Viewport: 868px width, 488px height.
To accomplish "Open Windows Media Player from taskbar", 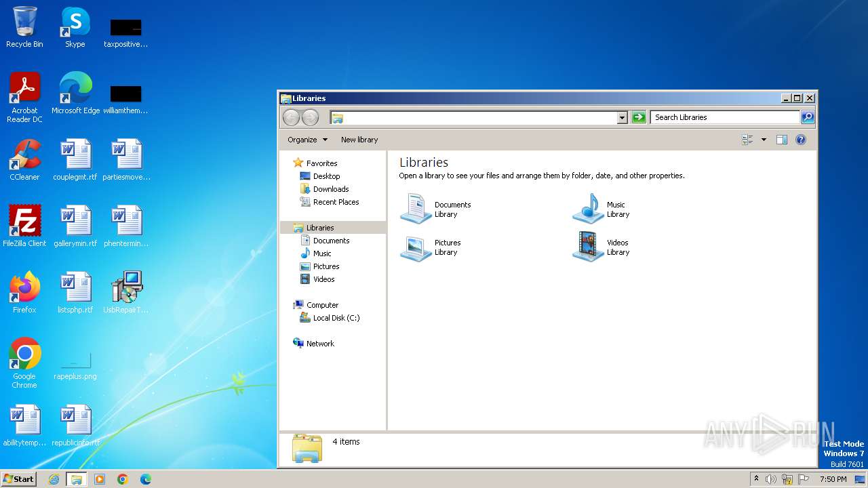I will pos(100,479).
